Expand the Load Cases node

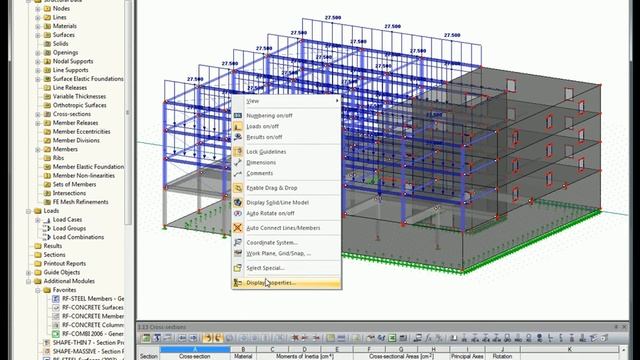[x=38, y=220]
